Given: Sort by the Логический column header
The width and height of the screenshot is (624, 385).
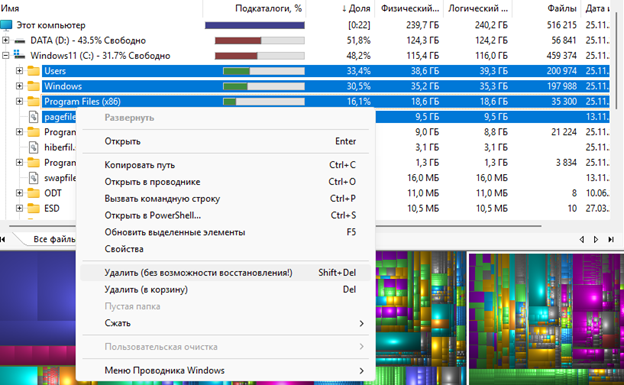Looking at the screenshot, I should (478, 8).
